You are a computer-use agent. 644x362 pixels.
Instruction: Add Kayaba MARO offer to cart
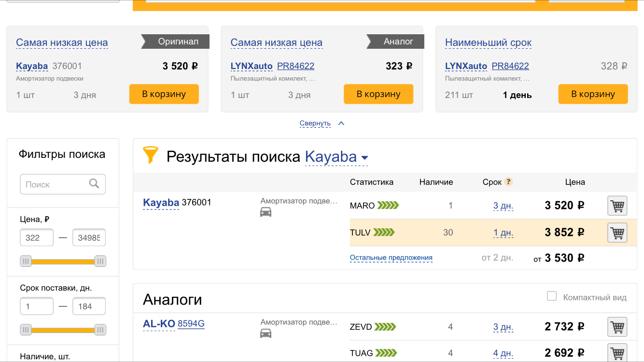tap(617, 206)
